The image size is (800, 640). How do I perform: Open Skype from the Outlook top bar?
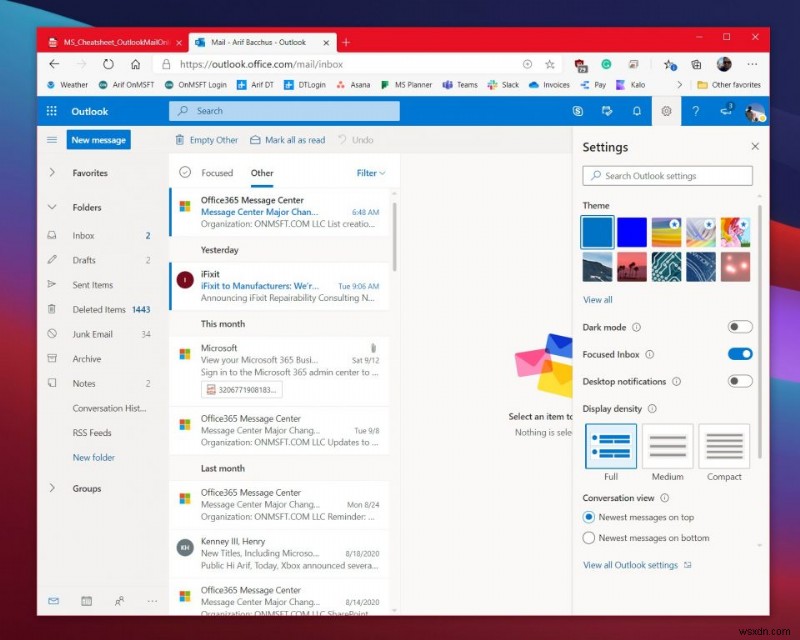point(578,111)
